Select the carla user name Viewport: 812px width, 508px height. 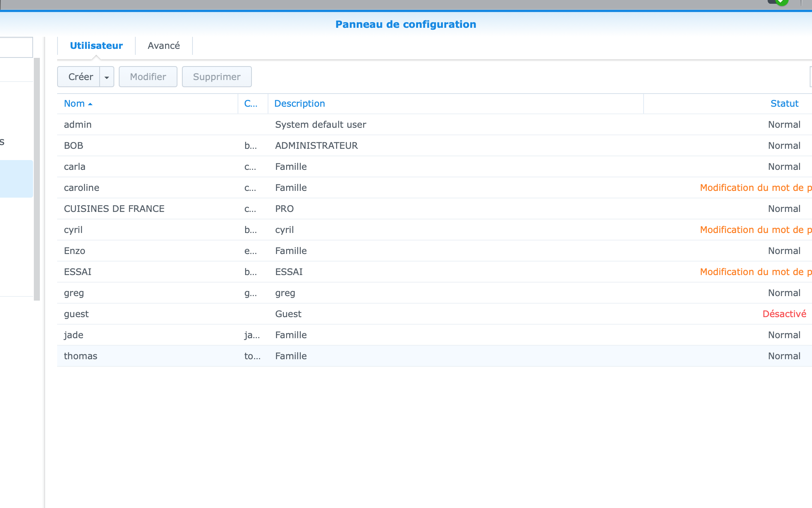pyautogui.click(x=75, y=166)
